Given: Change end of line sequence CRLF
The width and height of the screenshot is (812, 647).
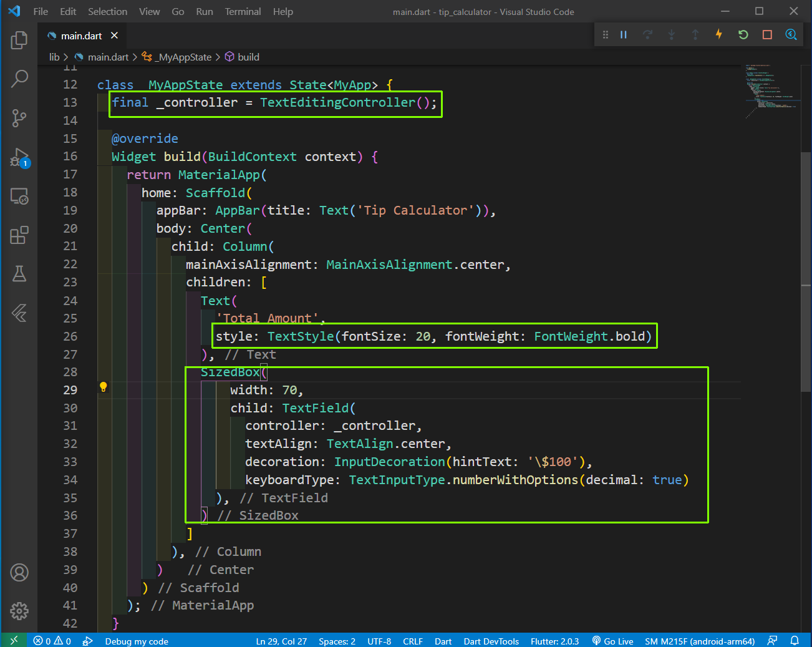Looking at the screenshot, I should click(413, 641).
